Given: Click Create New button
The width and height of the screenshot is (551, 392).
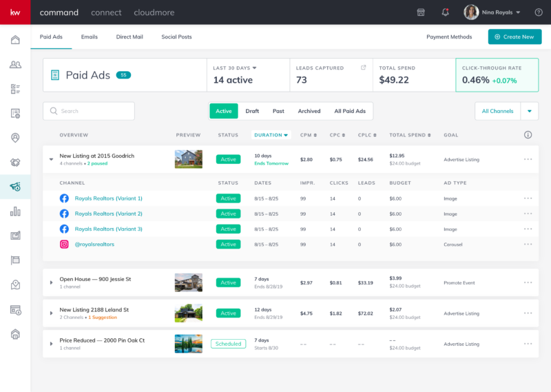Looking at the screenshot, I should [x=514, y=37].
